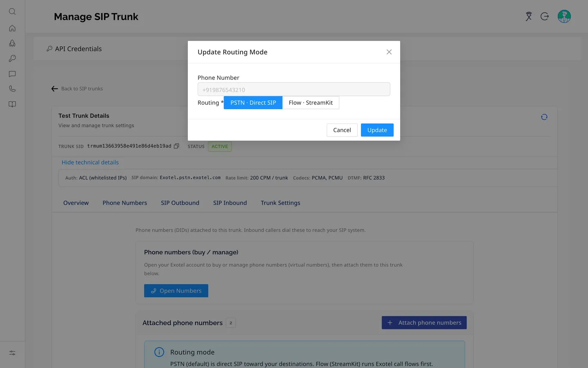Screen dimensions: 588x368
Task: Open messages via sidebar chat icon
Action: pos(12,74)
